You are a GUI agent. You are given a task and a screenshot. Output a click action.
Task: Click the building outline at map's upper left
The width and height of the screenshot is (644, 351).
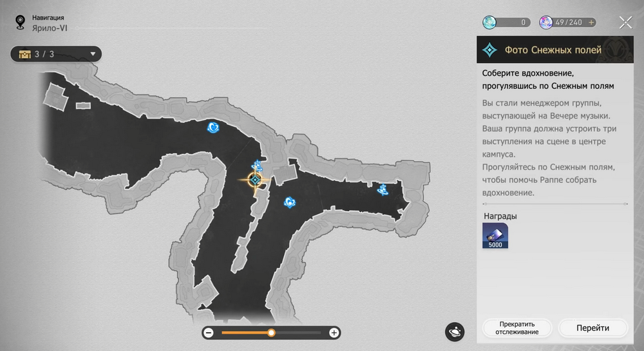56,96
